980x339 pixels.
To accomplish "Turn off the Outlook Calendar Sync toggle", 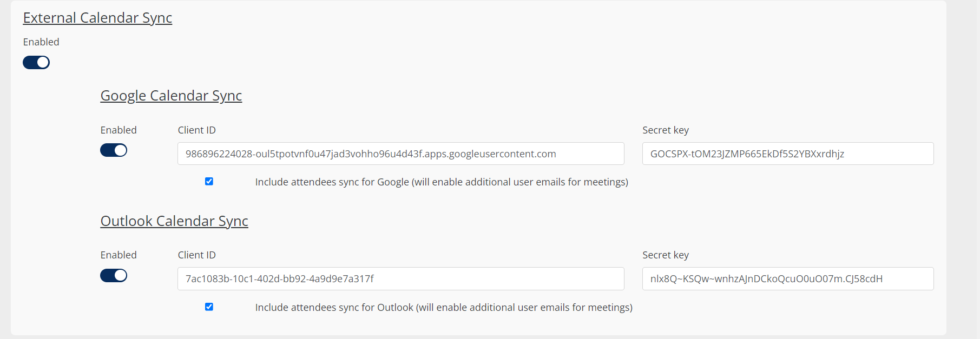I will (x=114, y=276).
